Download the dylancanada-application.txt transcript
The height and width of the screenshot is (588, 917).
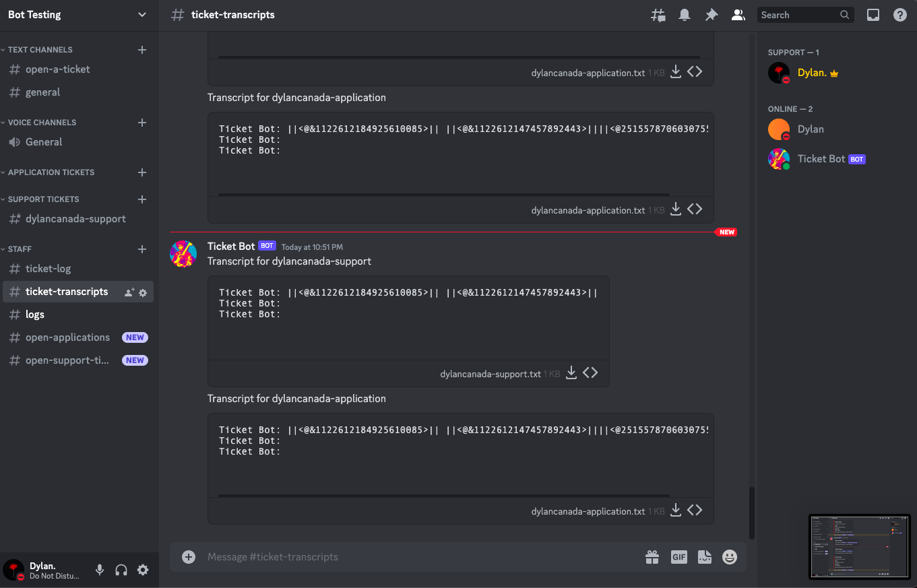point(676,510)
